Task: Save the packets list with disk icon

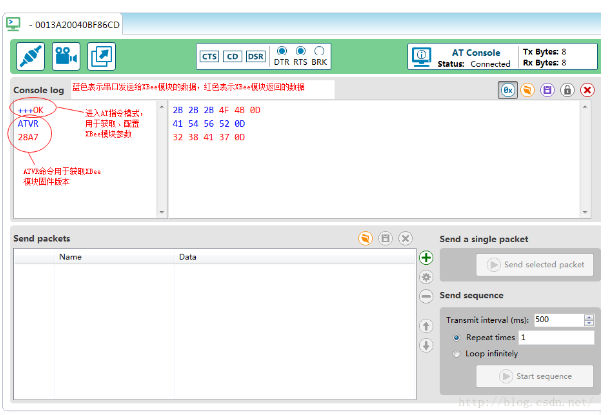Action: click(x=385, y=238)
